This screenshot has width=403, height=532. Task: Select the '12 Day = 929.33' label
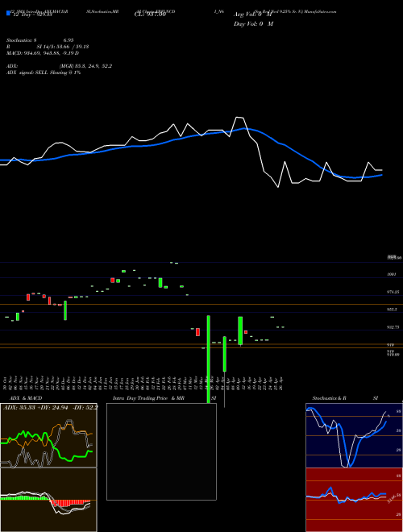pos(32,15)
